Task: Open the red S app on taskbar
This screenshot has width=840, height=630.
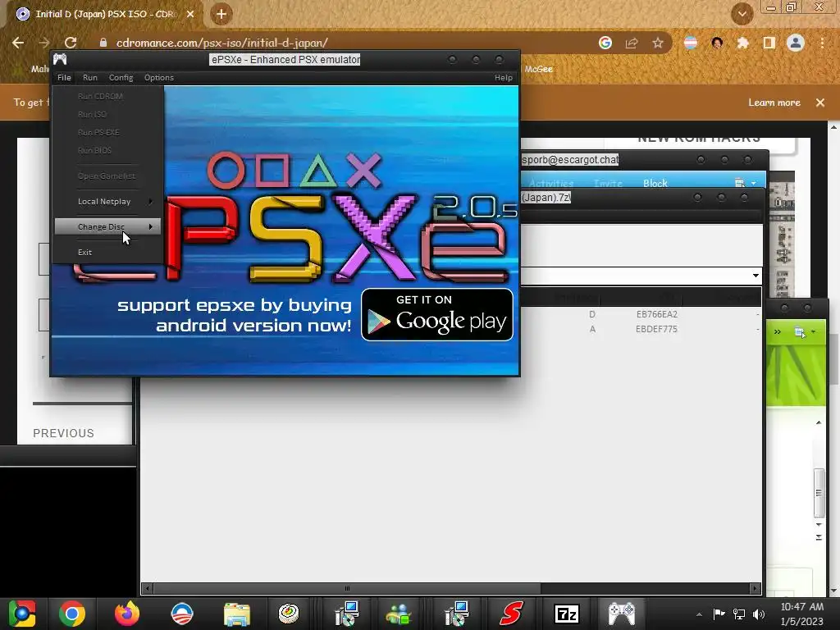Action: pyautogui.click(x=512, y=614)
